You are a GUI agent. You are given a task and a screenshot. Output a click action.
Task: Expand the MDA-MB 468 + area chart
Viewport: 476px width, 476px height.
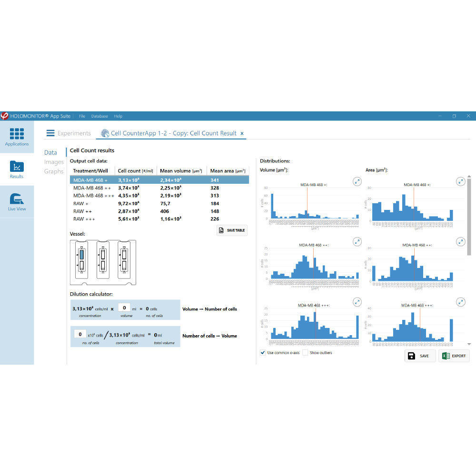pos(460,181)
